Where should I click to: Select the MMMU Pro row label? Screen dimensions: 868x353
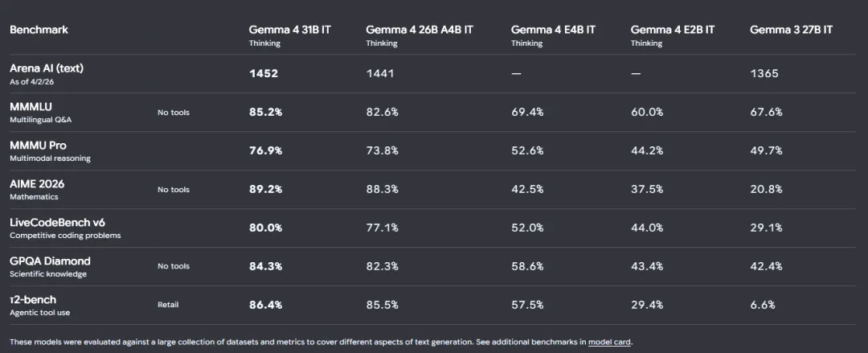click(x=38, y=146)
